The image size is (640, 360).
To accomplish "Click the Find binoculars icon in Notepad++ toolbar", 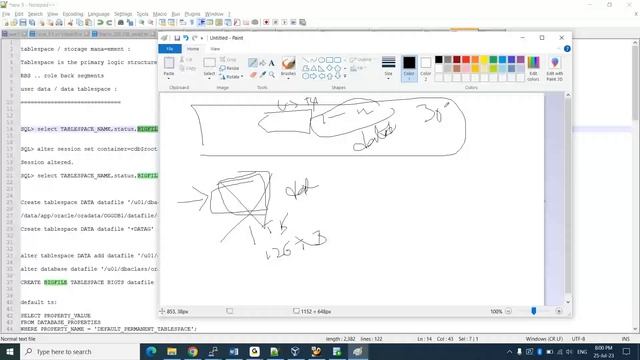I will pyautogui.click(x=120, y=22).
